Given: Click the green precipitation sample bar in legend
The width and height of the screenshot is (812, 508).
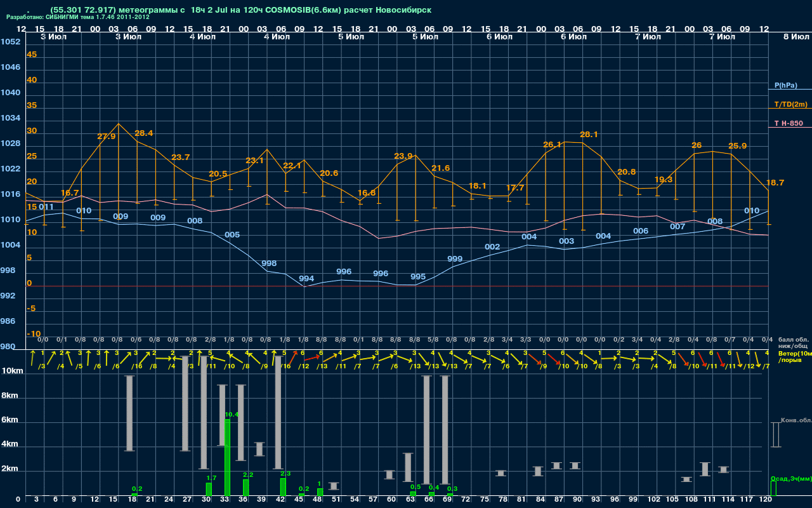Looking at the screenshot, I should pyautogui.click(x=773, y=489).
